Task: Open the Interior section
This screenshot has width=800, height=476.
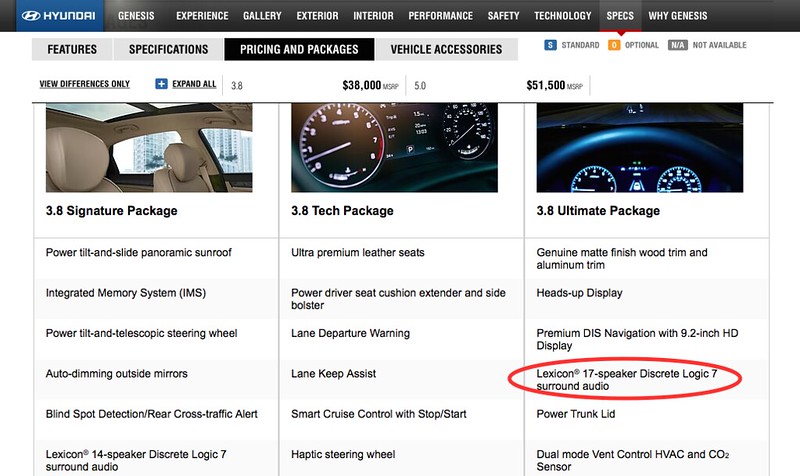Action: 373,16
